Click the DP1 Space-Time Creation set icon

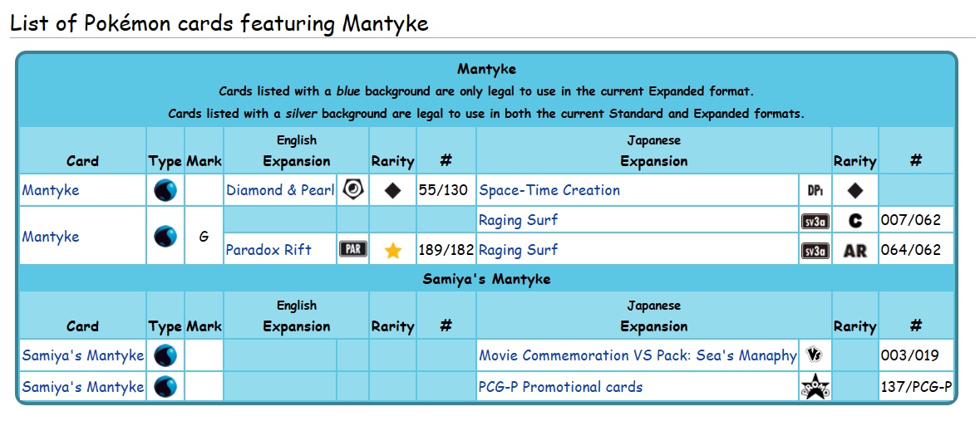(815, 190)
